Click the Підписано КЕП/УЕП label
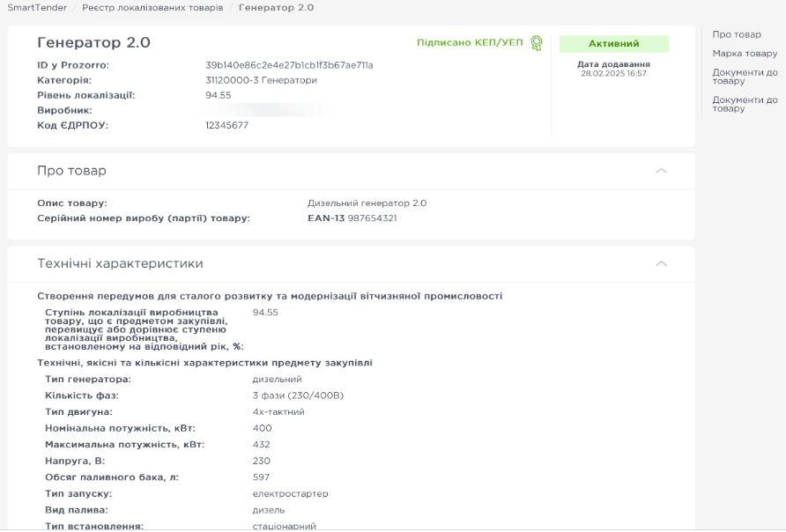Viewport: 786px width, 532px height. click(471, 43)
